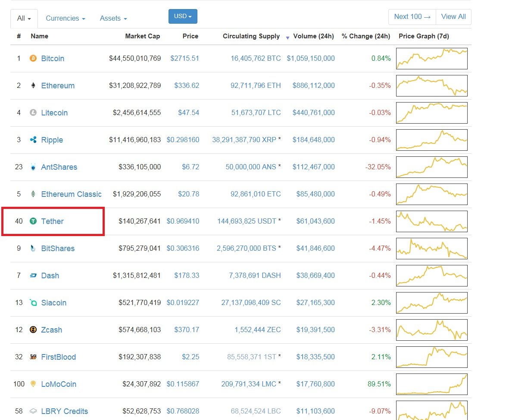Click Zcash price $370.17

(x=187, y=330)
